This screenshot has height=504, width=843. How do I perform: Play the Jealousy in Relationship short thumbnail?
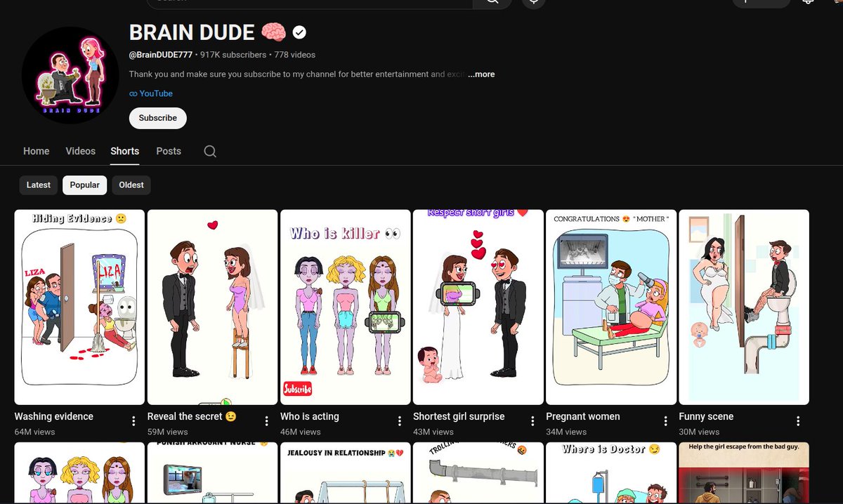[345, 473]
